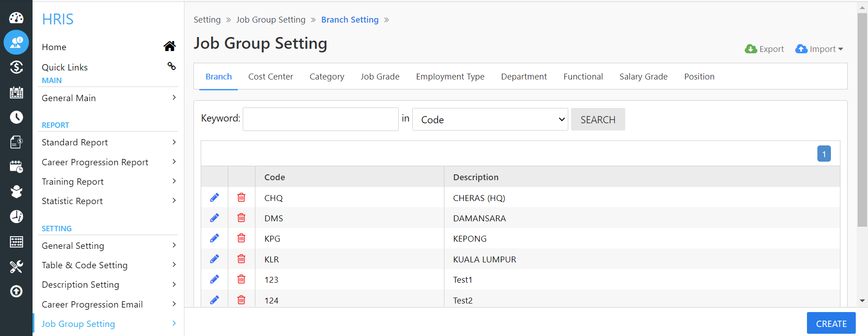Image resolution: width=868 pixels, height=336 pixels.
Task: Open the graduate training icon
Action: [x=16, y=191]
